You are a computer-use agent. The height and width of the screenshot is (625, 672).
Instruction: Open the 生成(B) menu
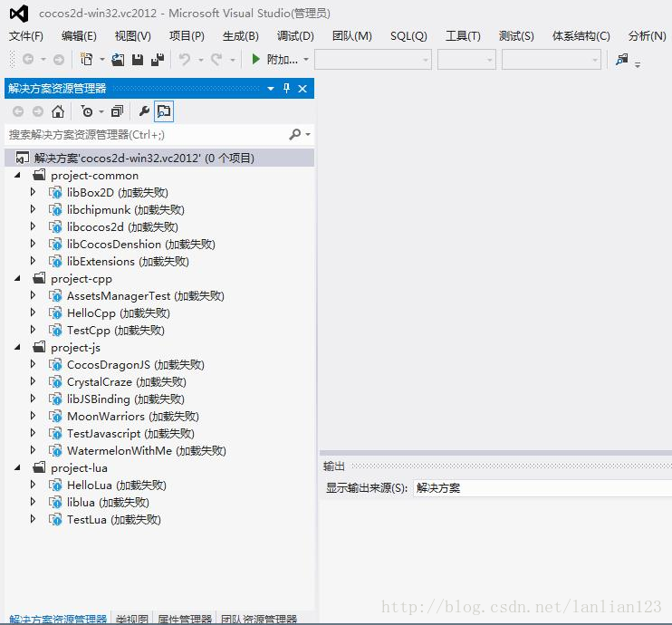pos(240,36)
